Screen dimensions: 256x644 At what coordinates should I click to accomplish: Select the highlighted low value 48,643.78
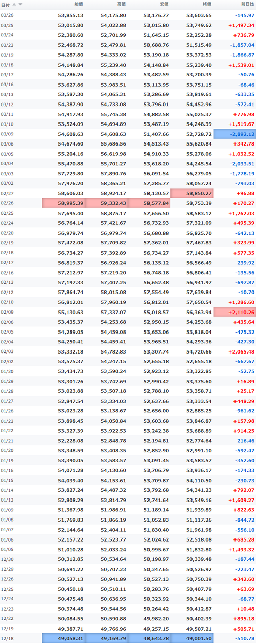[x=150, y=639]
